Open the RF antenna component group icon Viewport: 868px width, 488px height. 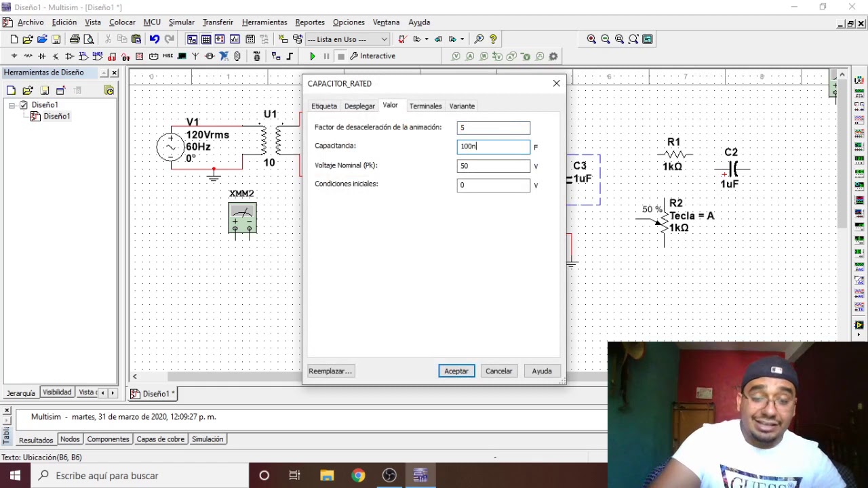tap(195, 56)
